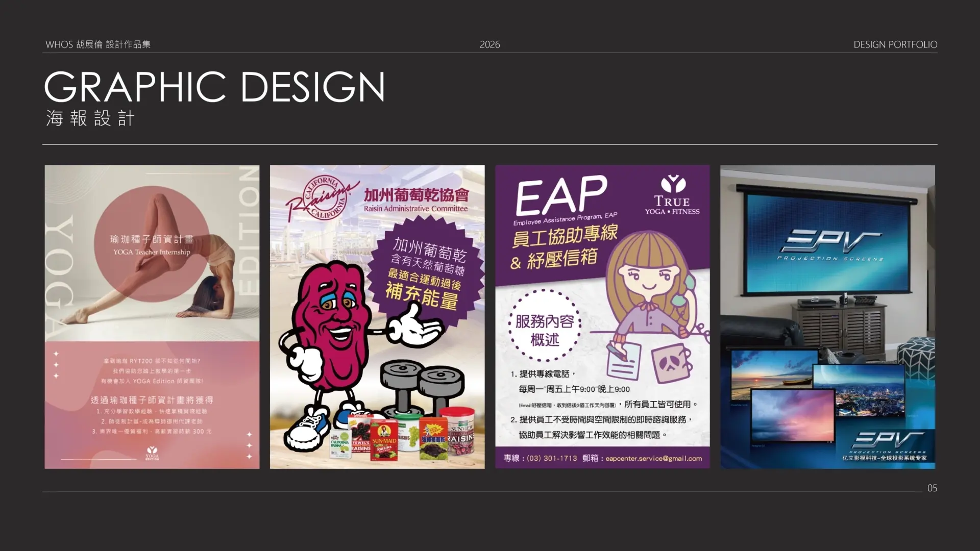Open the yoga teacher internship poster
Image resolution: width=980 pixels, height=551 pixels.
[x=152, y=317]
